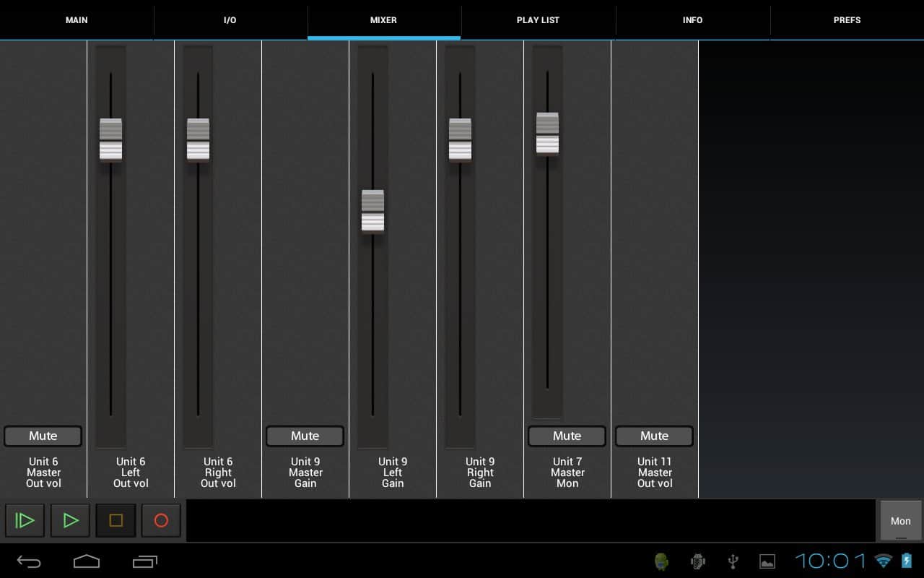This screenshot has width=924, height=578.
Task: Click the Unit 9 Left Gain fader
Action: tap(372, 211)
